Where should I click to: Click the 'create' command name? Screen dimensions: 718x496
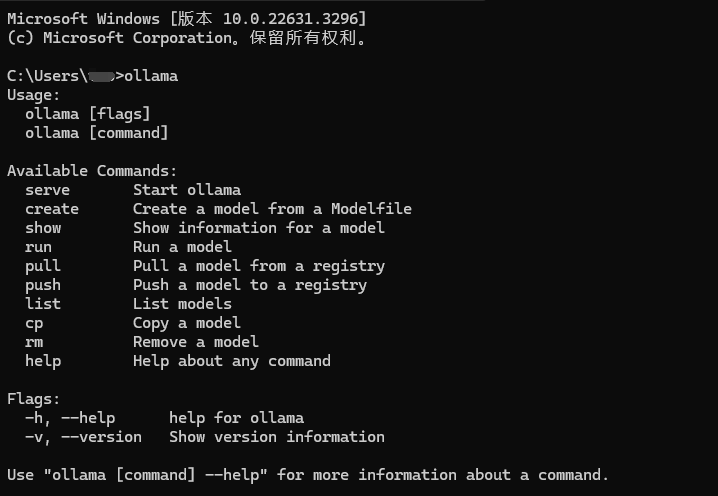click(52, 209)
